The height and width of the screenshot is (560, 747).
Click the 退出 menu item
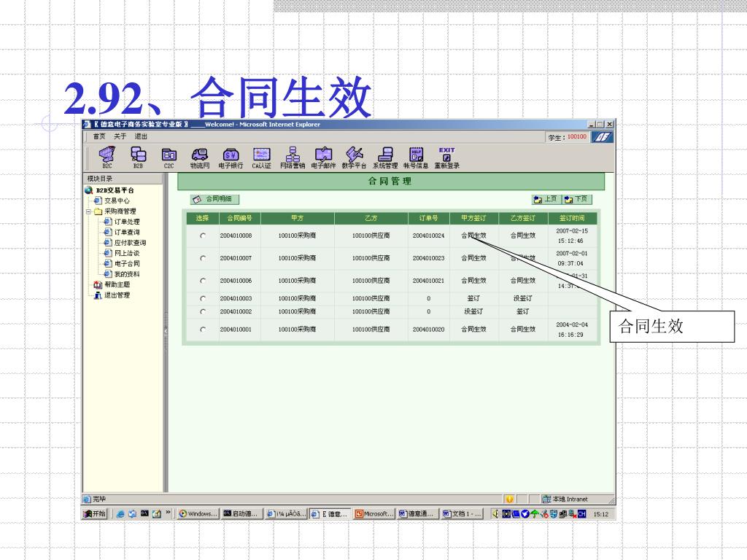pyautogui.click(x=141, y=136)
